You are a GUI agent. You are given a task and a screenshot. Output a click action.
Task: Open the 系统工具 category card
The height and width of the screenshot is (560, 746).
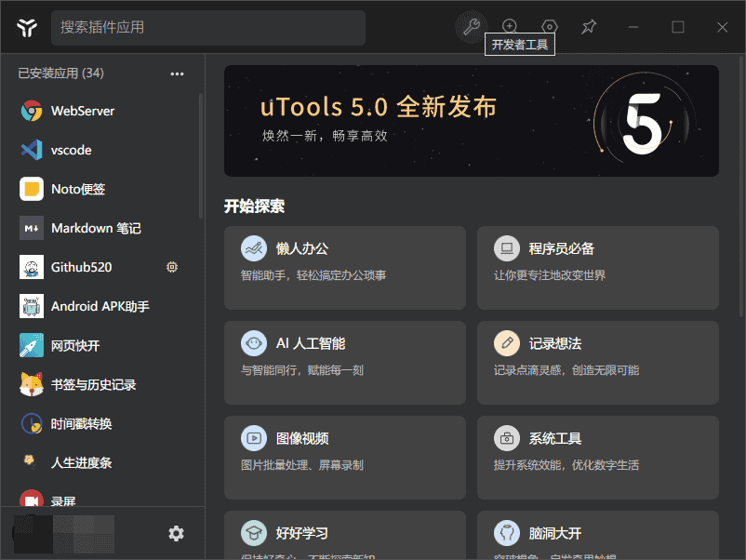pyautogui.click(x=598, y=458)
